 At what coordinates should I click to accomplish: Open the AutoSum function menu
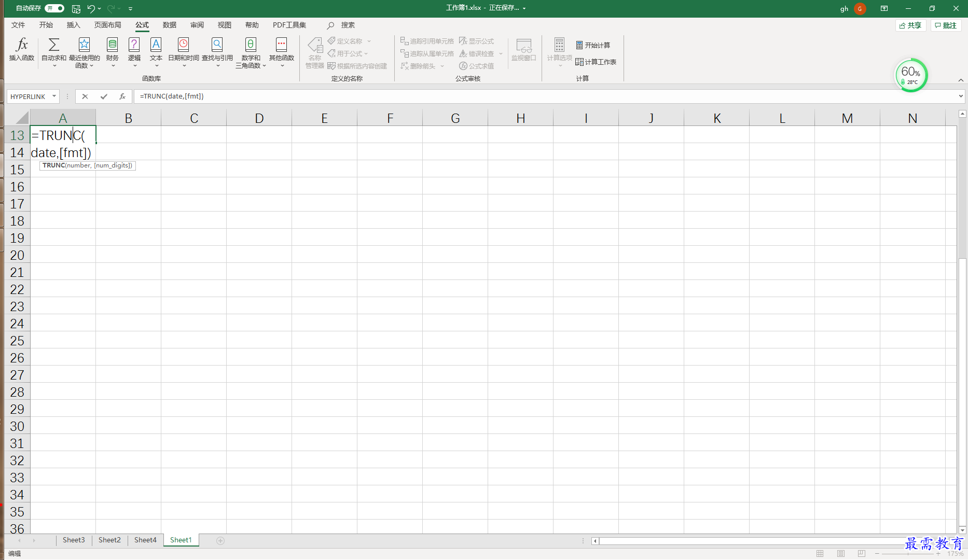coord(54,52)
